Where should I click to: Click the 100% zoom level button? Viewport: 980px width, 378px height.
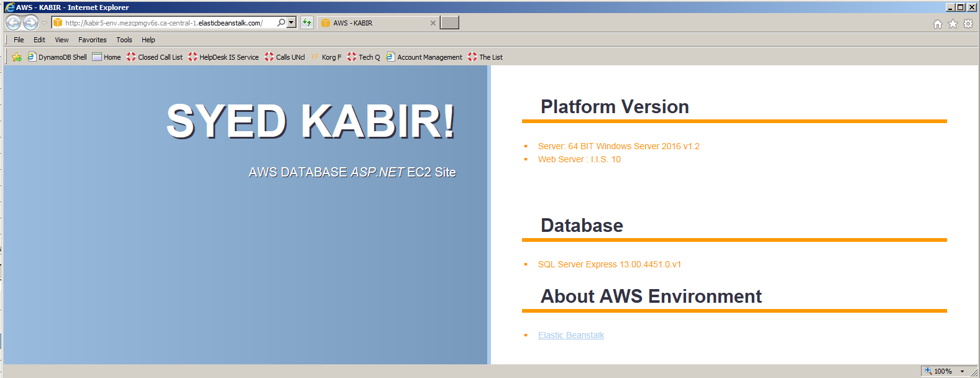point(938,371)
